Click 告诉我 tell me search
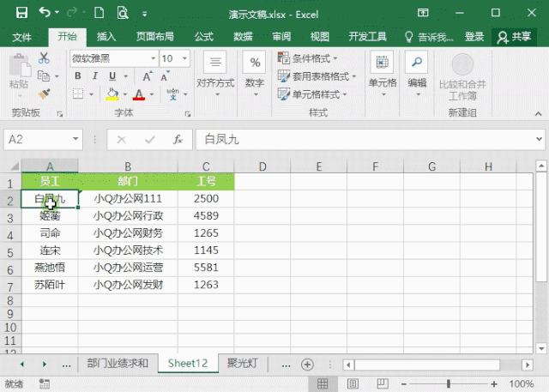 coord(429,37)
